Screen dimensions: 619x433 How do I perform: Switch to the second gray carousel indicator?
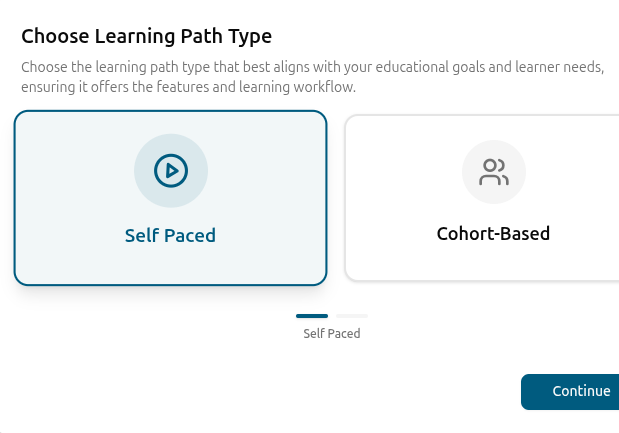pos(352,316)
